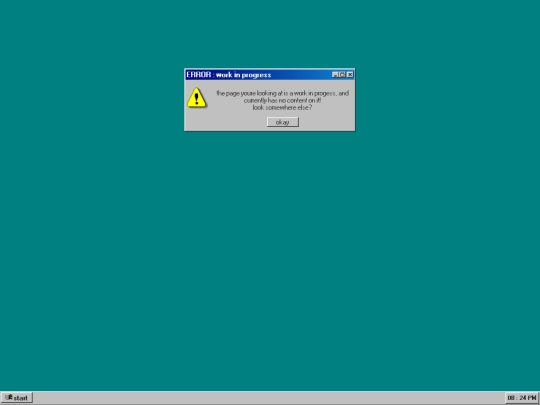Maximize the ERROR work in progress dialog

pyautogui.click(x=342, y=74)
